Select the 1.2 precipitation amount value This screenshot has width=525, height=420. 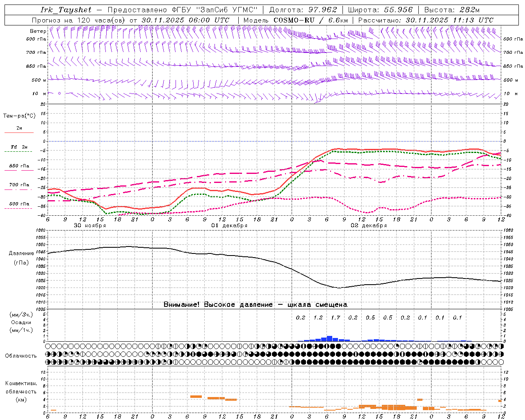click(318, 317)
